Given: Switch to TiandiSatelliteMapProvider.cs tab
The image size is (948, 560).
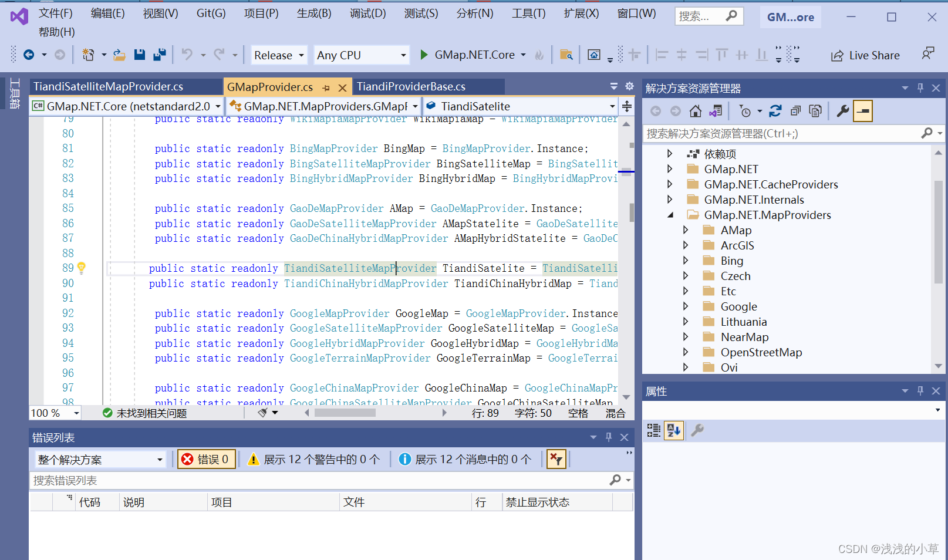Looking at the screenshot, I should click(x=126, y=87).
